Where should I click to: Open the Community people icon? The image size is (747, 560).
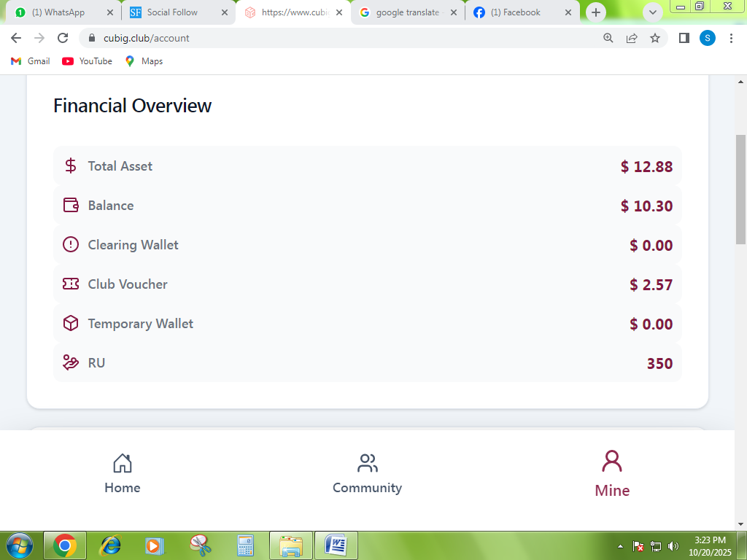pos(367,463)
